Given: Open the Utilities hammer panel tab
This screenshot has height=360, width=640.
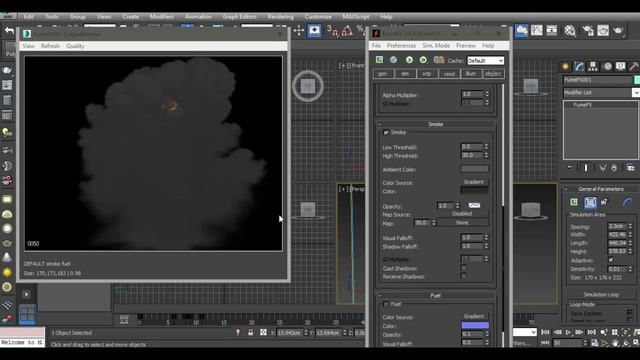Looking at the screenshot, I should pyautogui.click(x=633, y=66).
